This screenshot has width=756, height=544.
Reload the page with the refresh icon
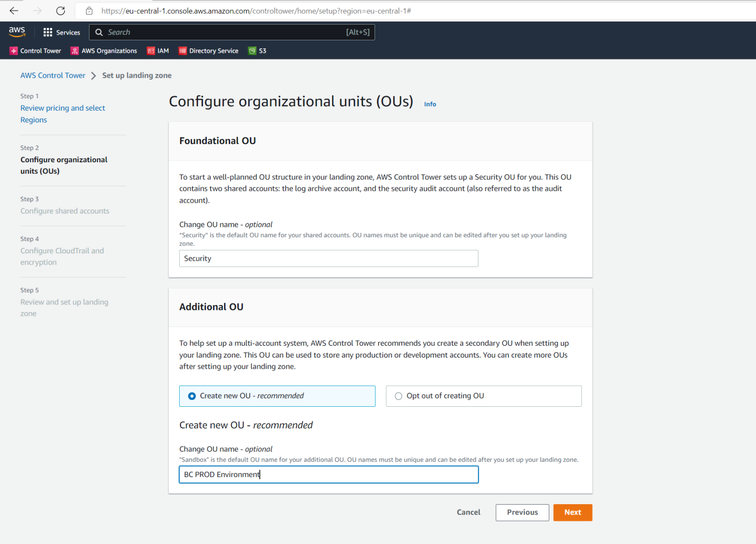point(60,10)
